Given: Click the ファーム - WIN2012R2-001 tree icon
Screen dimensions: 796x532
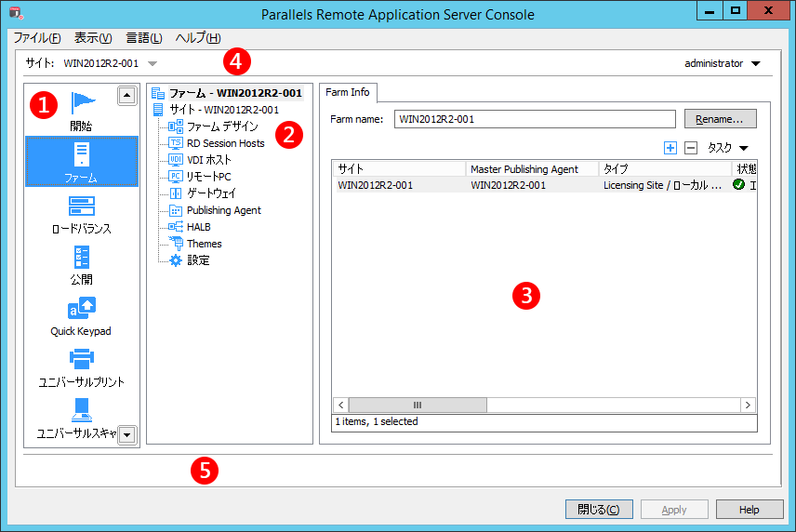Looking at the screenshot, I should [158, 93].
